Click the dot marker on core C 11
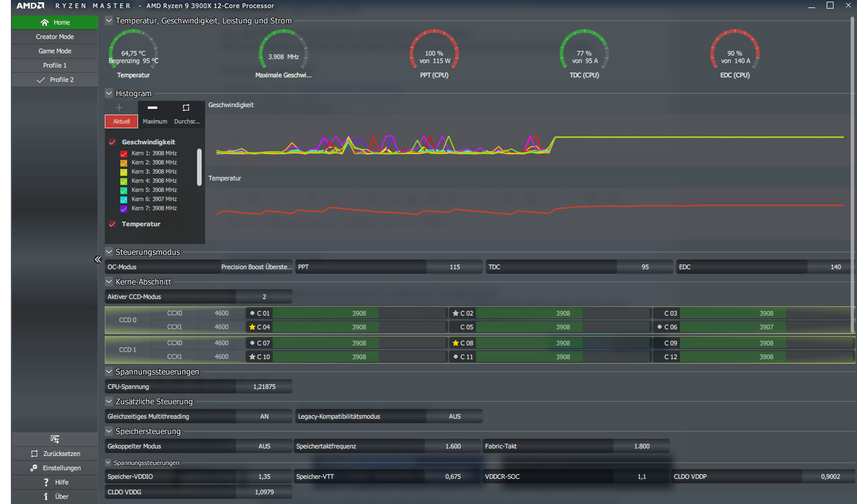857x504 pixels. coord(455,357)
